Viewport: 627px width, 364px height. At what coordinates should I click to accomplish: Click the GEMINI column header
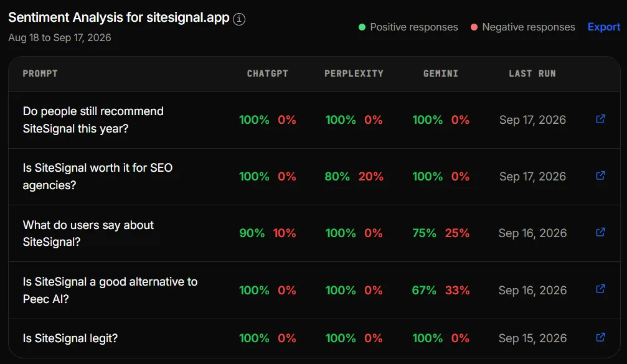coord(441,73)
